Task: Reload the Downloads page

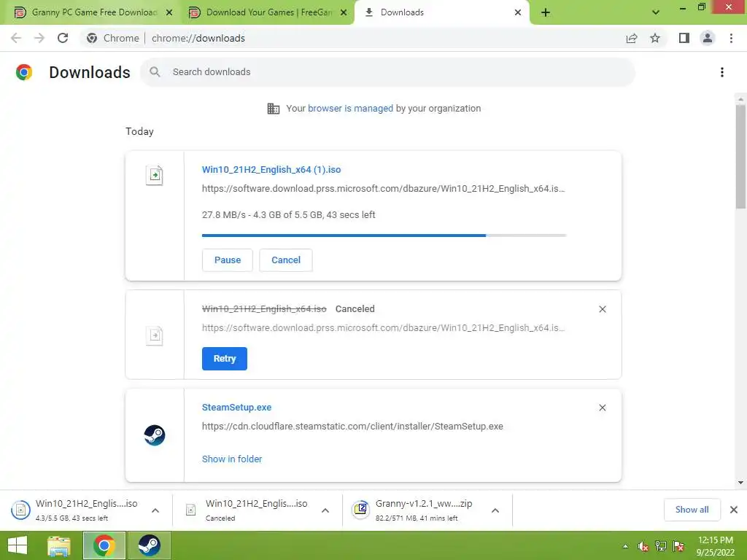Action: [x=63, y=38]
